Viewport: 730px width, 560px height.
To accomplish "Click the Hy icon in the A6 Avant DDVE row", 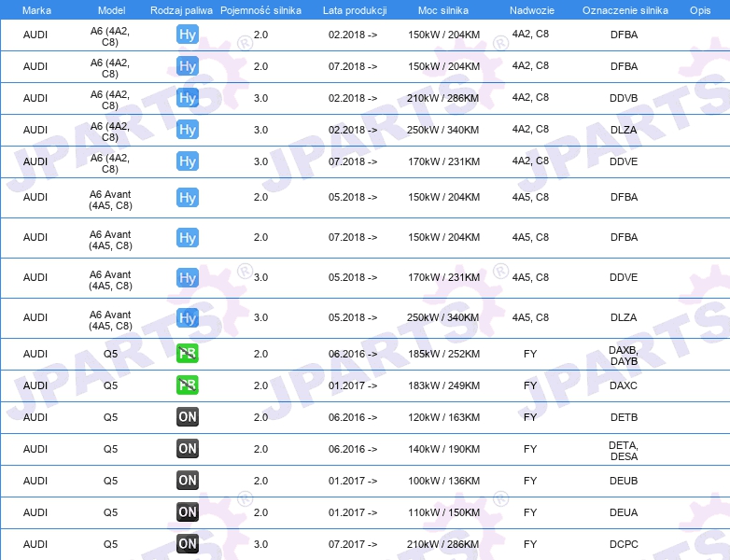I will 188,277.
